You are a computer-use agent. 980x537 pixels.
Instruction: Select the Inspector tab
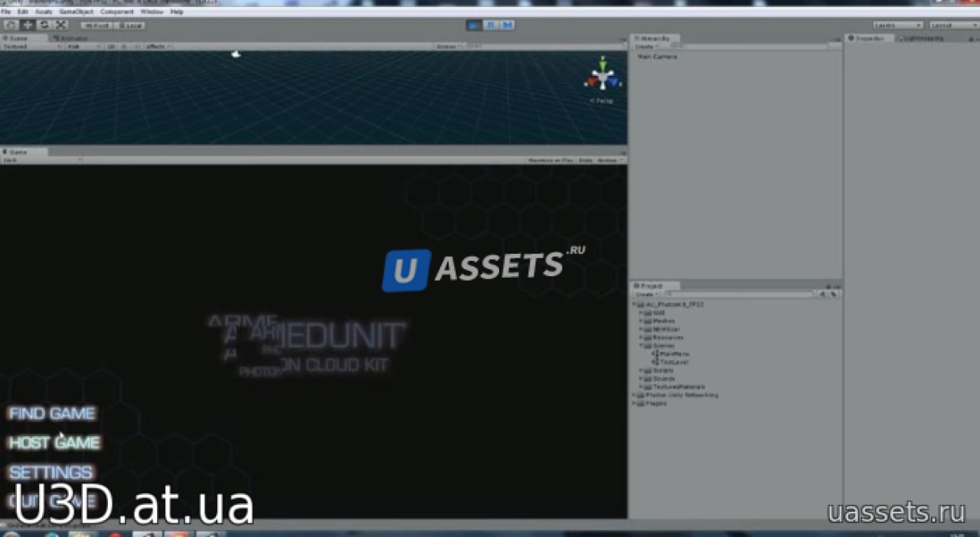[x=869, y=37]
